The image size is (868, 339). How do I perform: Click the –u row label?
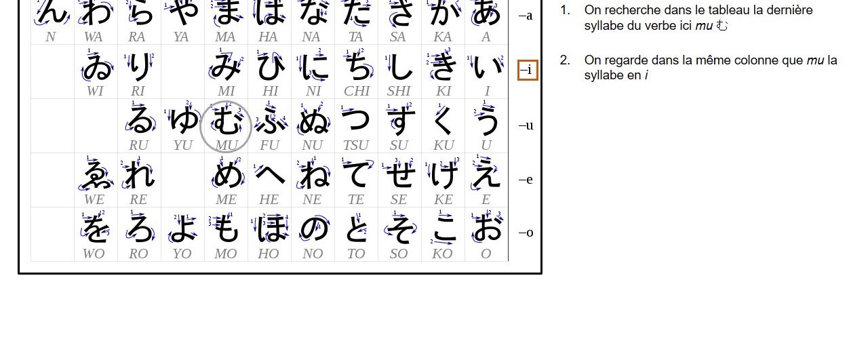pyautogui.click(x=526, y=125)
